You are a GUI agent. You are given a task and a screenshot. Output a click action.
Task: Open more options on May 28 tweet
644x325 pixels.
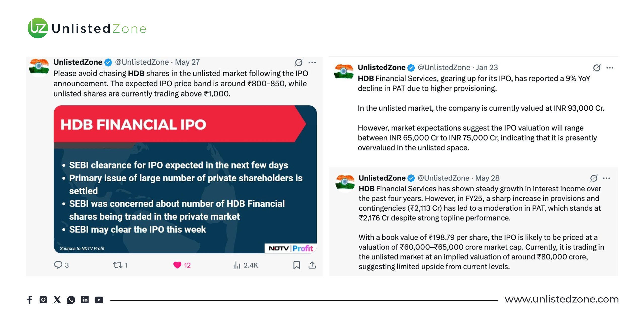coord(607,178)
